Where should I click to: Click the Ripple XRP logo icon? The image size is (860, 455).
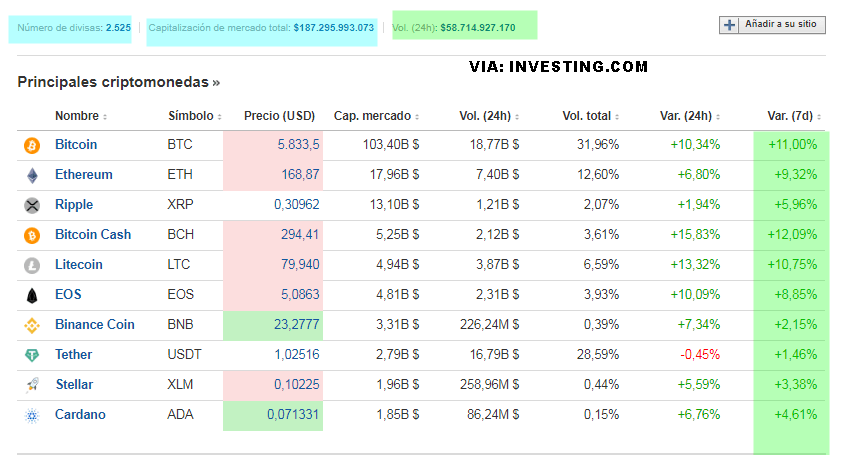[x=32, y=205]
